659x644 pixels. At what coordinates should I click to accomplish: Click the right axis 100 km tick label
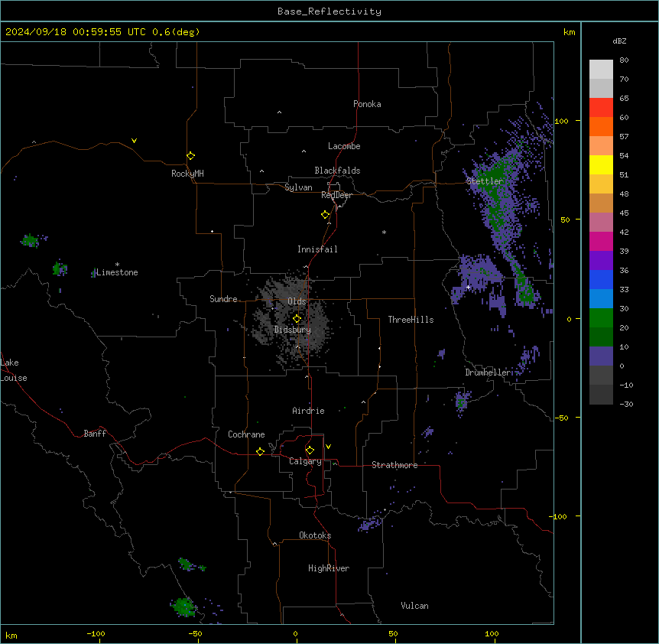point(561,121)
